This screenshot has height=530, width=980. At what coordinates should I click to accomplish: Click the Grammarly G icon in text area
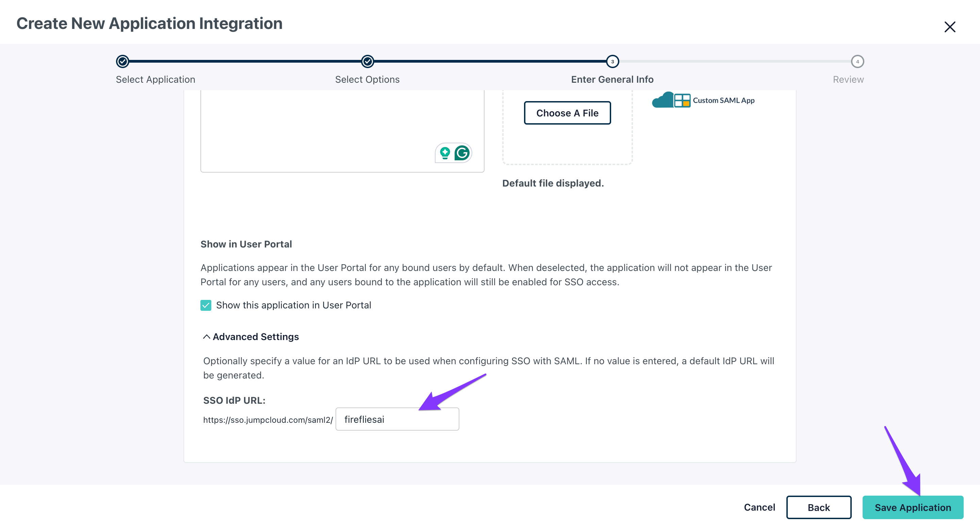462,153
